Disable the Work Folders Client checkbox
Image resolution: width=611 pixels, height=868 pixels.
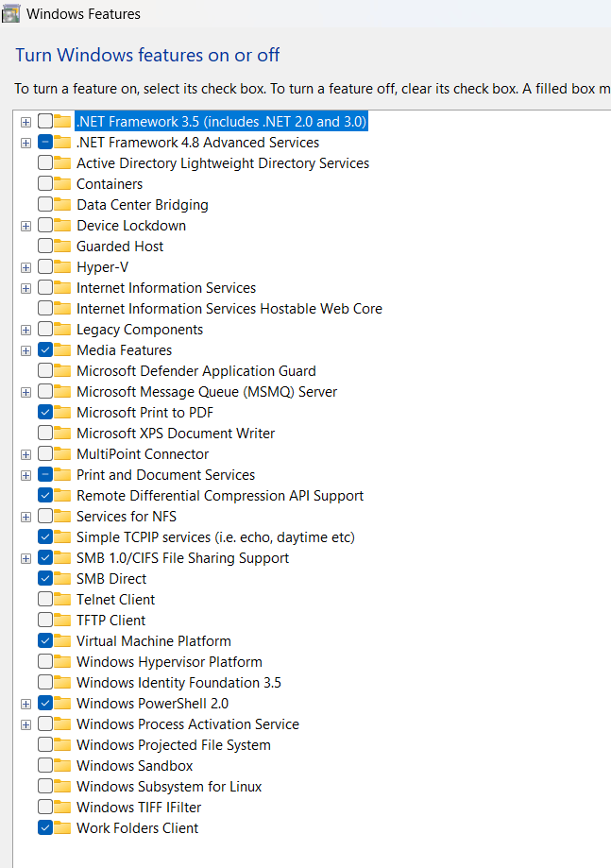click(x=45, y=828)
